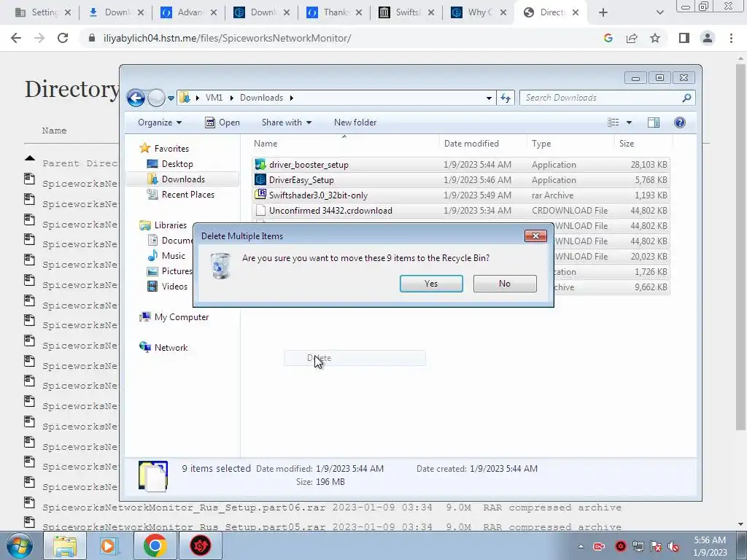Bookmark this page with the star icon
The image size is (747, 560).
[655, 38]
